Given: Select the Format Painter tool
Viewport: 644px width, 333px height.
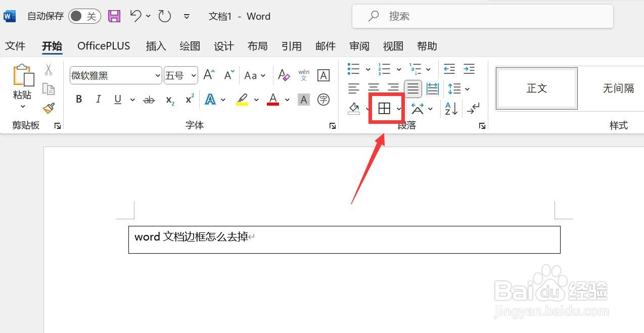Looking at the screenshot, I should [49, 109].
